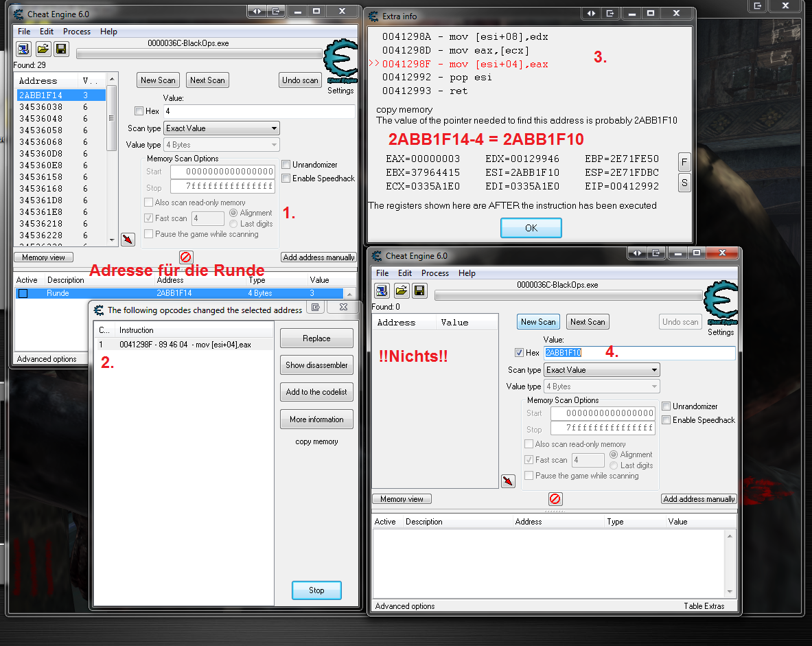Viewport: 812px width, 646px height.
Task: Click the save floppy icon in first window
Action: pos(61,49)
